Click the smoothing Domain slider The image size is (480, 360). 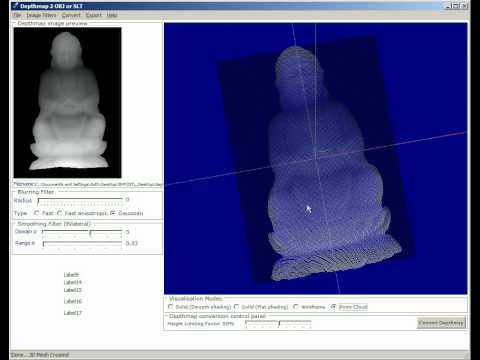(x=82, y=233)
